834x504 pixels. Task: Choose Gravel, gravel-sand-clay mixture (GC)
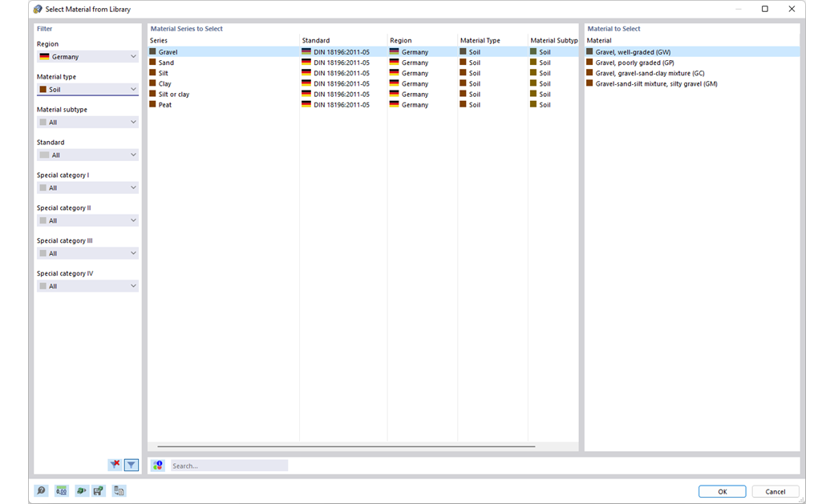tap(693, 74)
